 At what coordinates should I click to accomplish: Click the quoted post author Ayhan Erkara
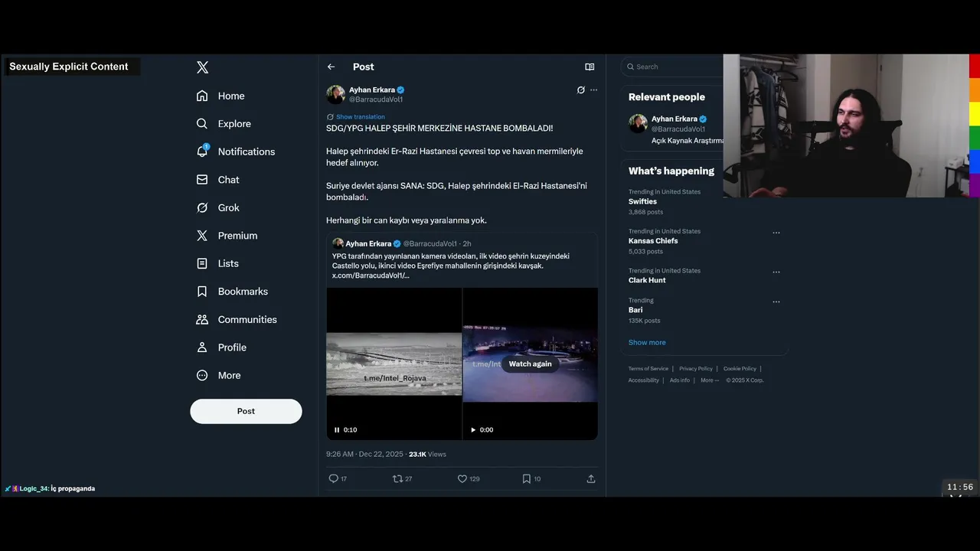click(368, 243)
